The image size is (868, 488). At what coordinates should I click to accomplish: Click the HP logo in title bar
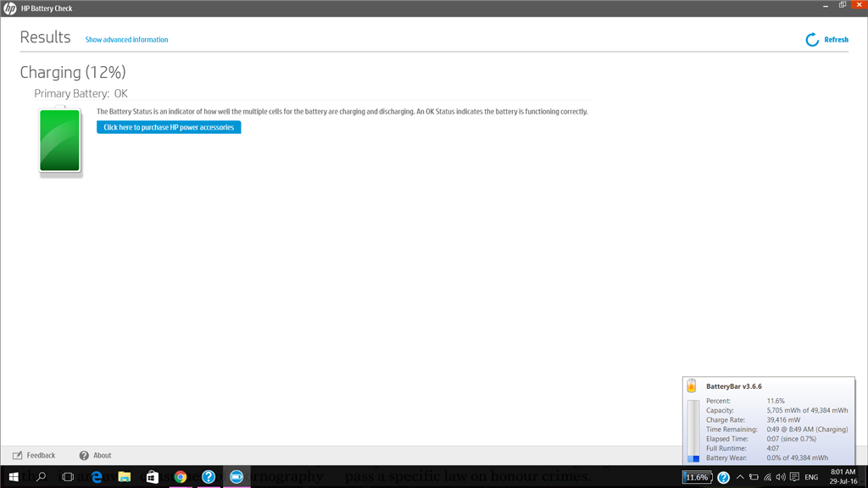(x=10, y=8)
